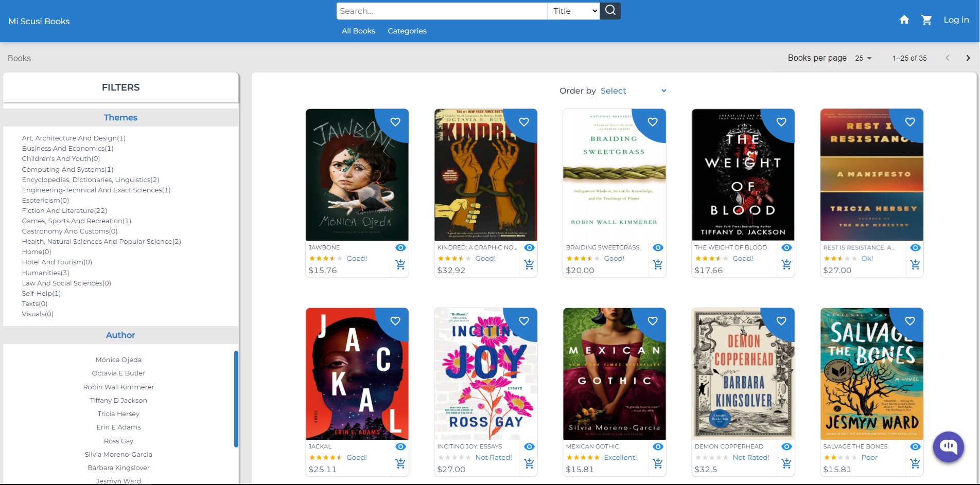This screenshot has width=980, height=485.
Task: Focus the Search input field
Action: tap(442, 11)
